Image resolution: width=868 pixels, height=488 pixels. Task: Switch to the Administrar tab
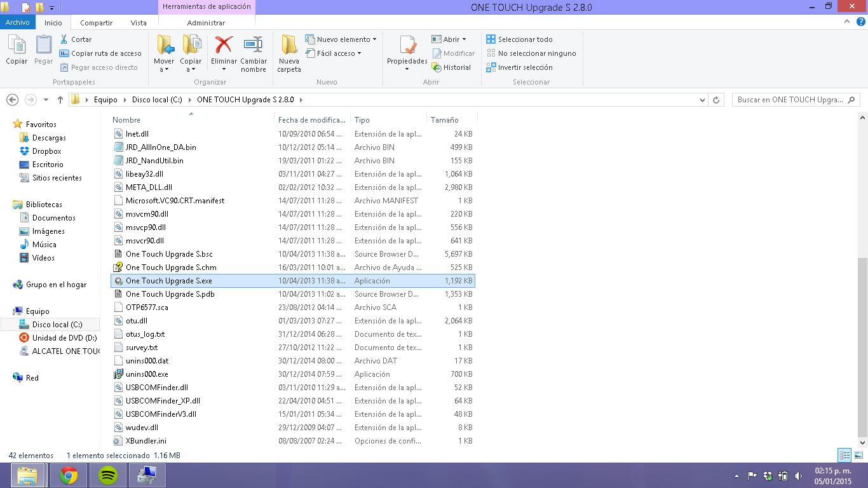point(206,23)
